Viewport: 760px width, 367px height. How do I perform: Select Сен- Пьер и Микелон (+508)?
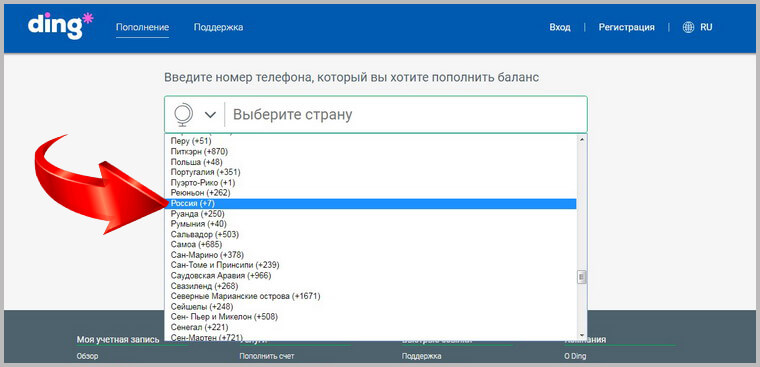[370, 317]
